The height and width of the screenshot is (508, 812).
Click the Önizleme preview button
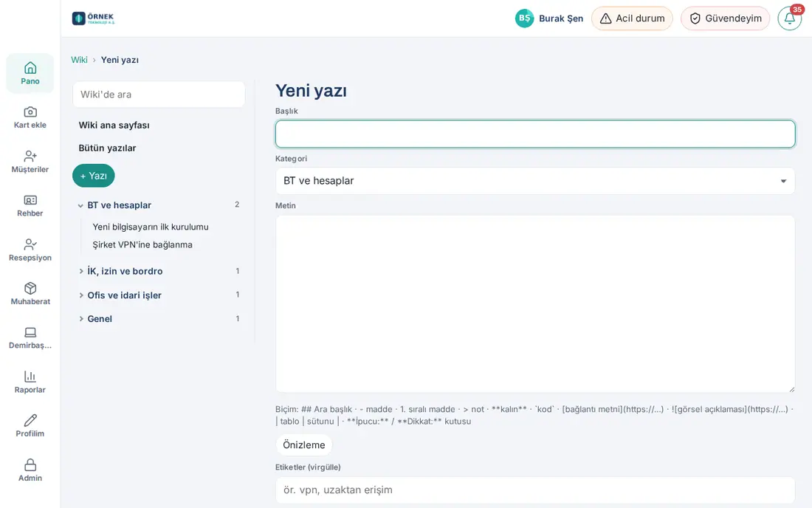click(303, 444)
